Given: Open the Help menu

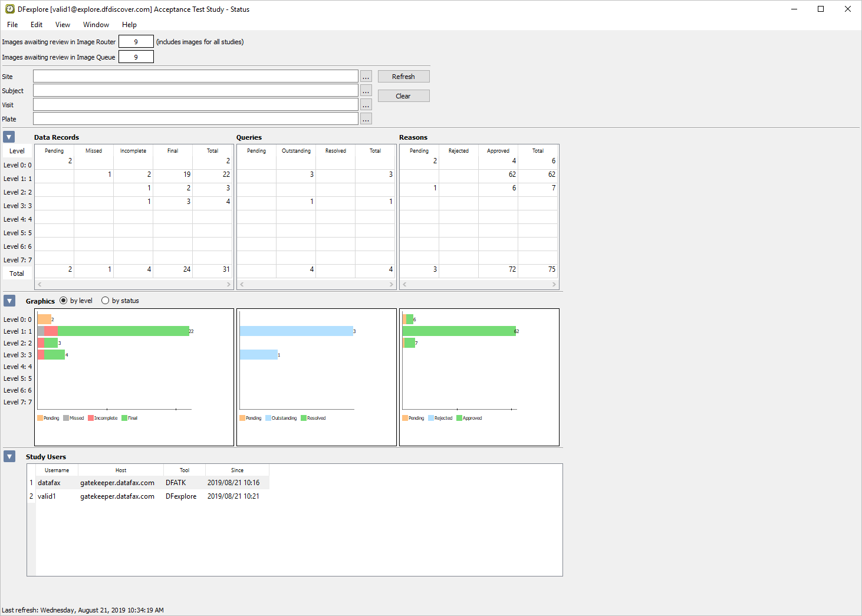Looking at the screenshot, I should (x=129, y=25).
